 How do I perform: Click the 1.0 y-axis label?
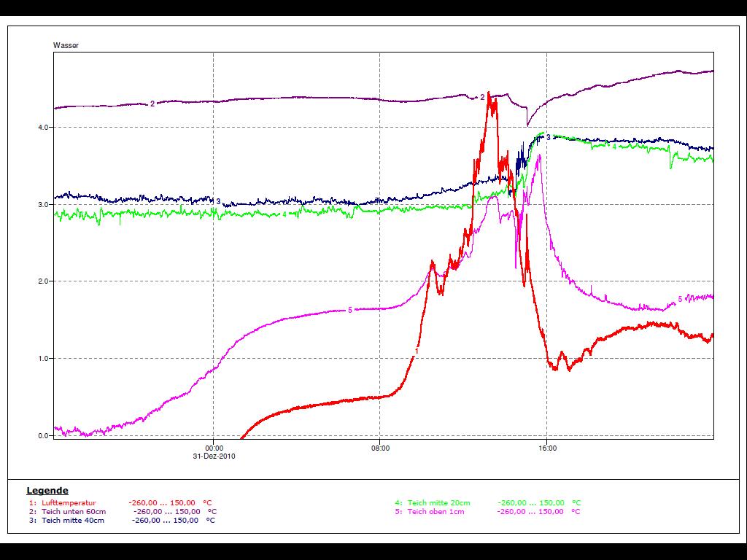(43, 359)
